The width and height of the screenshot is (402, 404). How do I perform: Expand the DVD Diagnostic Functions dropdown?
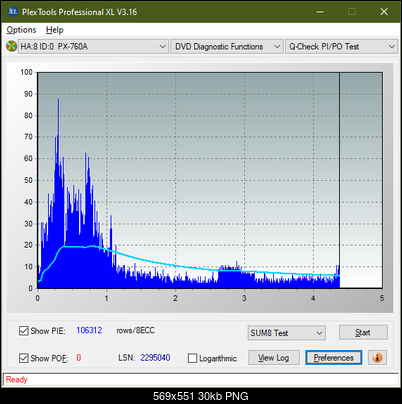227,47
